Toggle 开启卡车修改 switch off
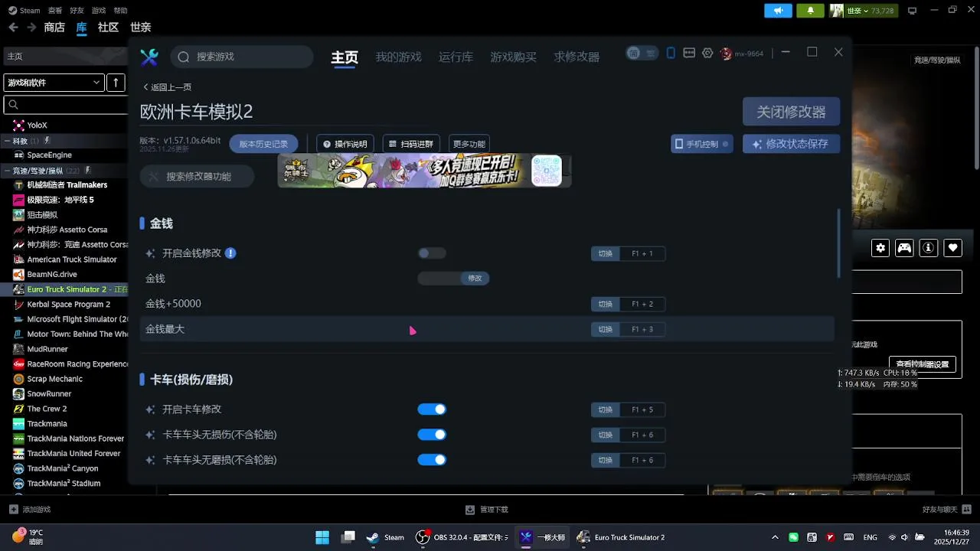 pyautogui.click(x=432, y=409)
